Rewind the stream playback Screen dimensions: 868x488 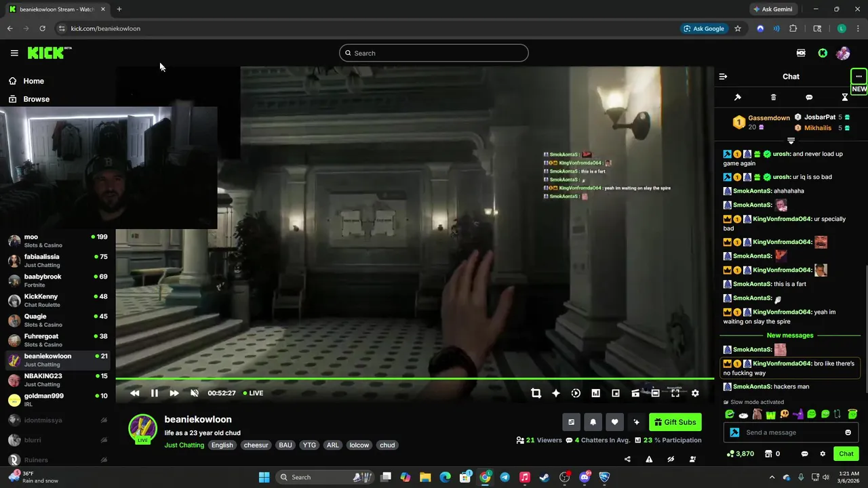(134, 393)
